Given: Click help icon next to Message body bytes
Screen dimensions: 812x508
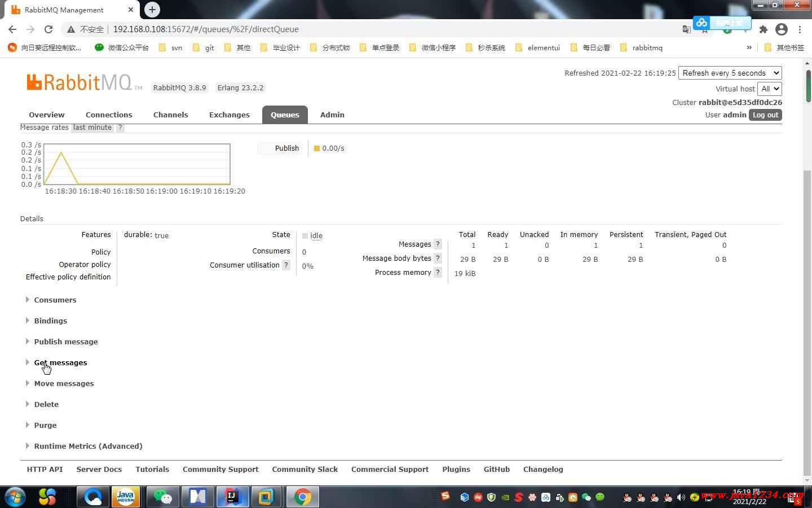Looking at the screenshot, I should click(x=438, y=258).
